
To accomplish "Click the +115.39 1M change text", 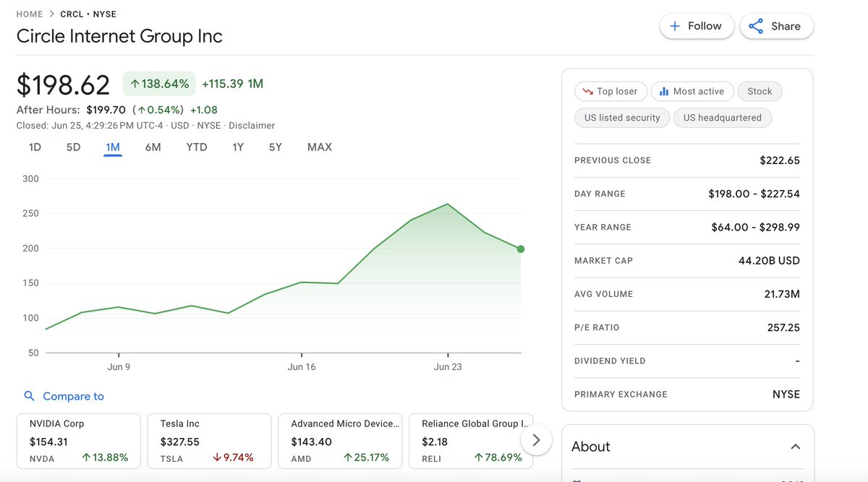I will coord(232,84).
